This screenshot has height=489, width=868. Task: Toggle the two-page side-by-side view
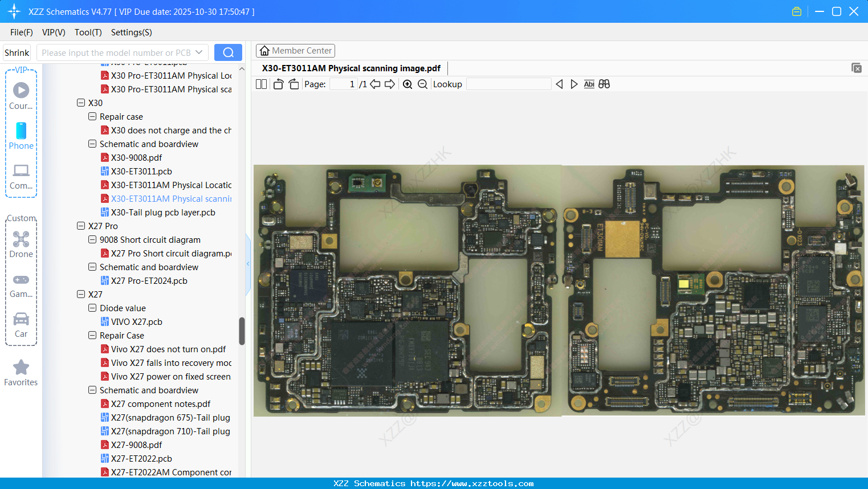click(261, 84)
